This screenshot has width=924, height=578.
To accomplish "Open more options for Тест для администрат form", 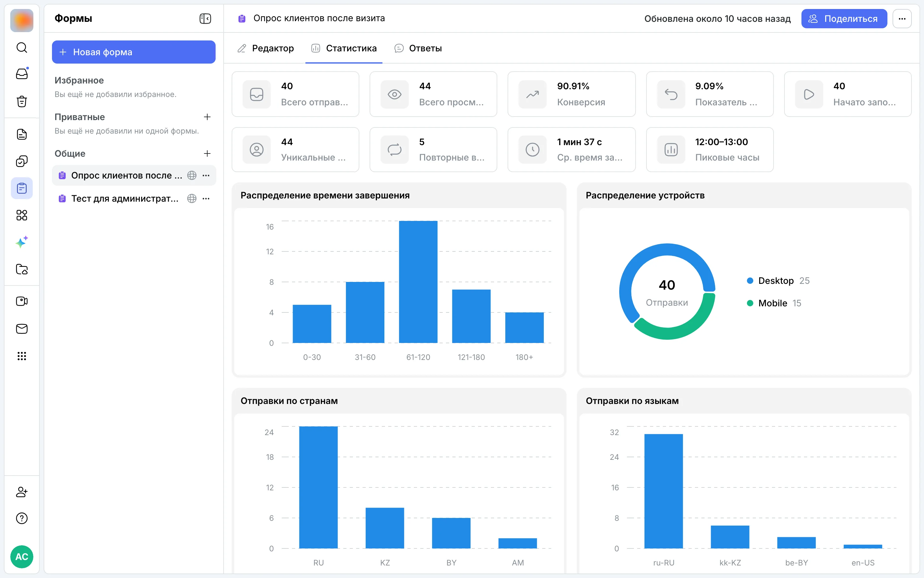I will (206, 198).
